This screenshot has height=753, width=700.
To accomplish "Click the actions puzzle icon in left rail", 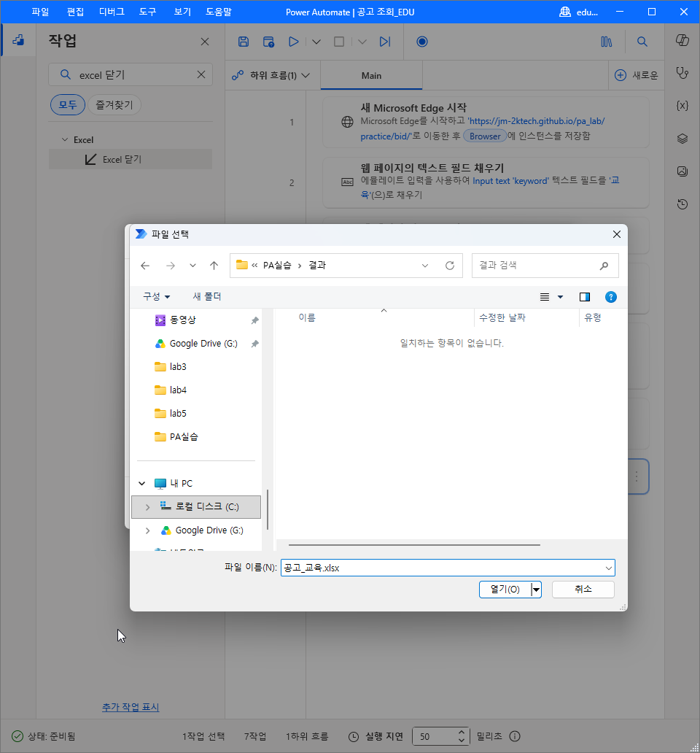I will [18, 40].
